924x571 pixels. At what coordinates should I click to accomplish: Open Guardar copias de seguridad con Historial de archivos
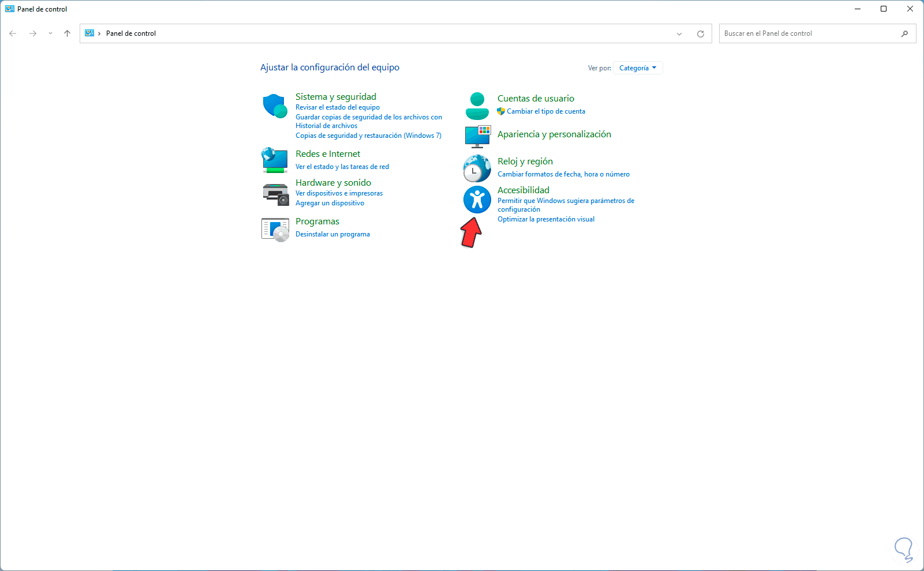(x=369, y=121)
